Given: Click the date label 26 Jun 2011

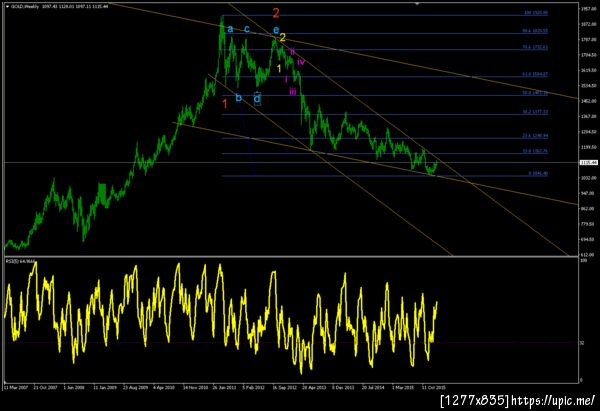Looking at the screenshot, I should pyautogui.click(x=225, y=388).
